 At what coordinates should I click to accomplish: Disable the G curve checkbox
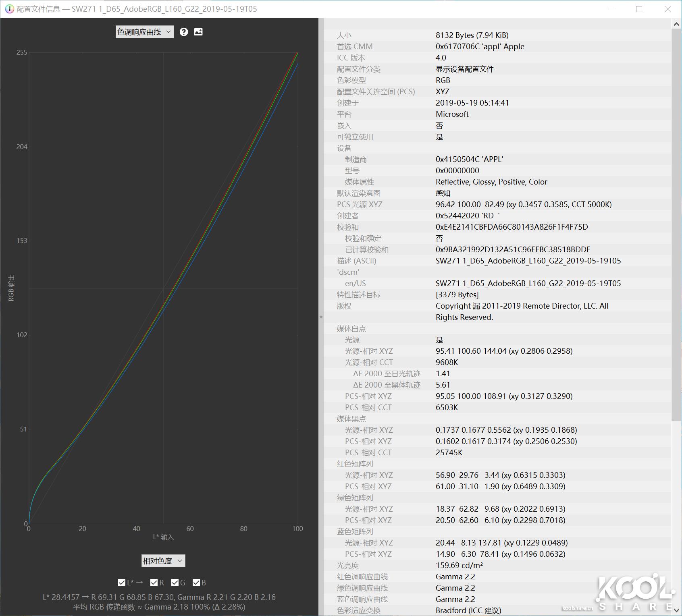click(175, 582)
